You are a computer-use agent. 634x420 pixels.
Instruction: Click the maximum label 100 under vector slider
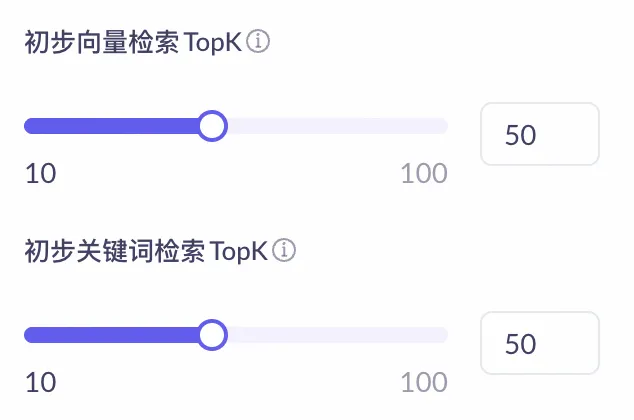(x=424, y=173)
